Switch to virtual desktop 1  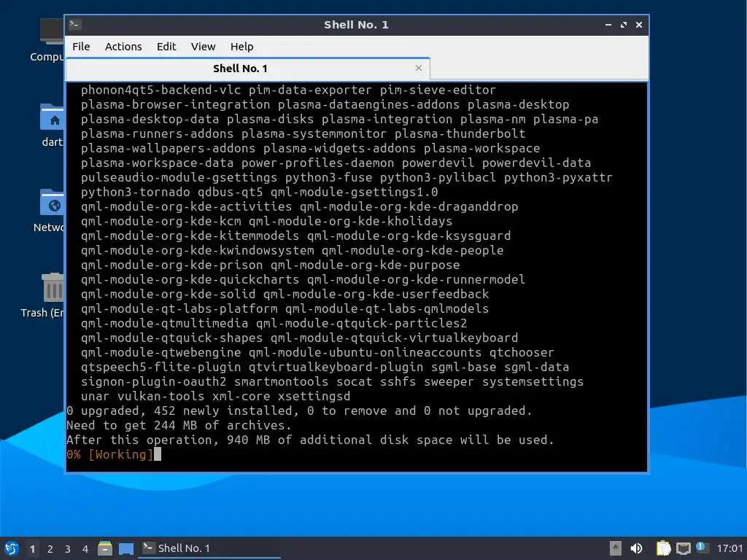(x=32, y=549)
